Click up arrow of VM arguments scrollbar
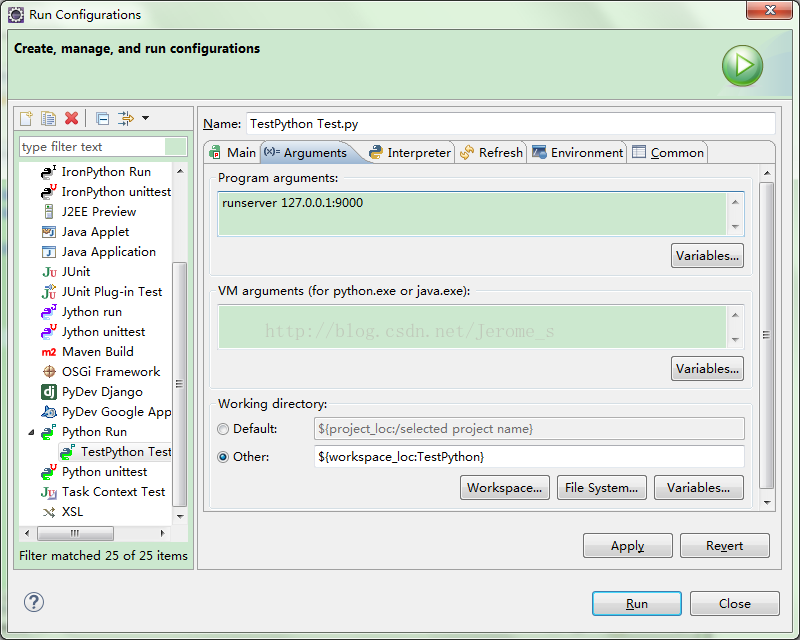This screenshot has width=800, height=640. coord(735,315)
